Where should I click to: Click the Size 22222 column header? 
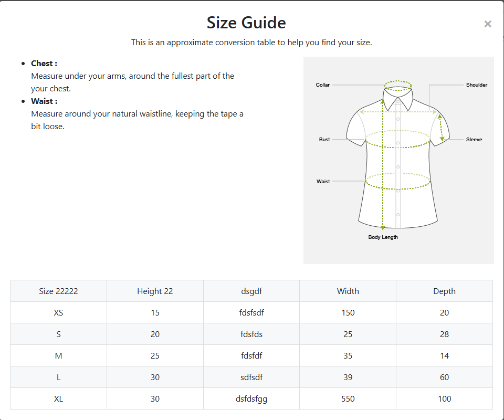tap(58, 291)
